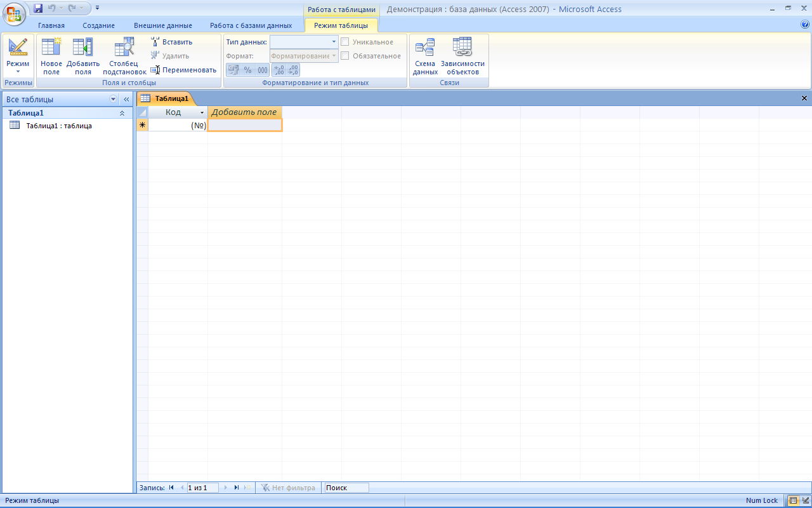
Task: Click the empty cell under Добавить поле
Action: tap(245, 125)
